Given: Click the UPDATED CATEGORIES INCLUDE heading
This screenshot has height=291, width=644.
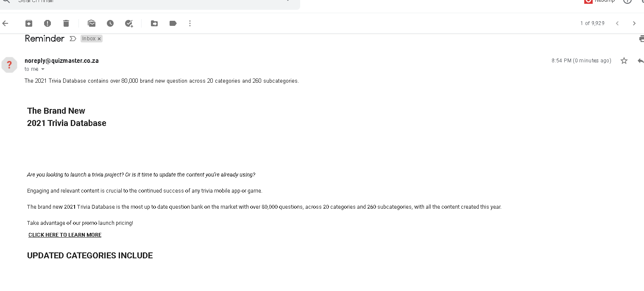Looking at the screenshot, I should tap(90, 255).
